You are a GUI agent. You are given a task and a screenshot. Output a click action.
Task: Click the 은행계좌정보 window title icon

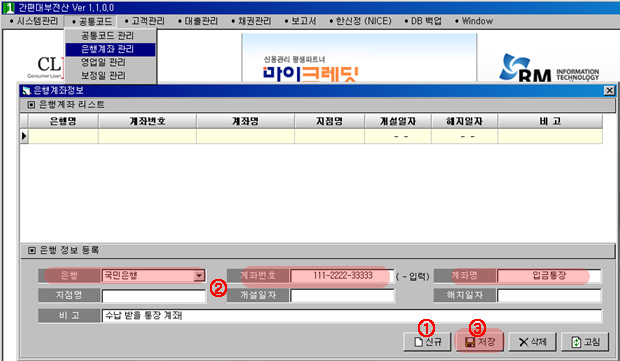click(x=26, y=91)
